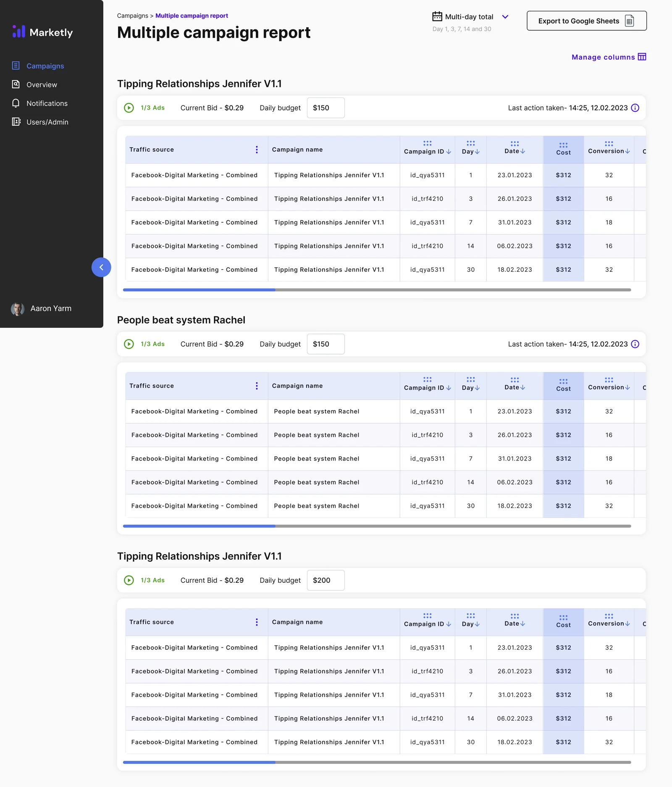The width and height of the screenshot is (672, 787).
Task: Grab Cost column handle in first table
Action: point(563,145)
